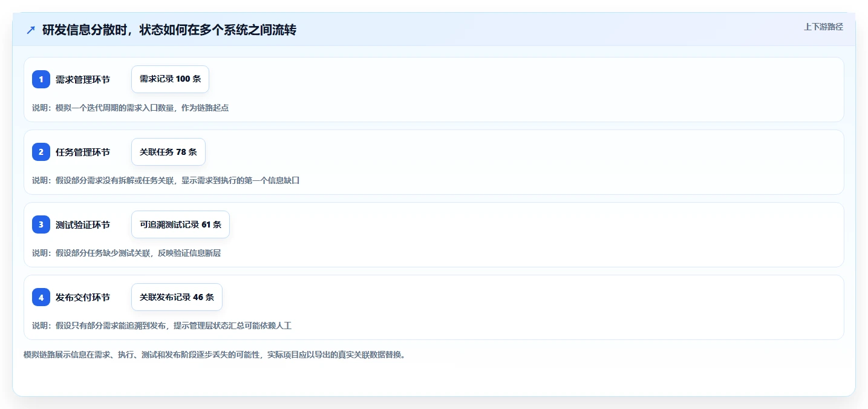Click the note about 第一个信息缺口
This screenshot has height=409, width=868.
(x=166, y=180)
